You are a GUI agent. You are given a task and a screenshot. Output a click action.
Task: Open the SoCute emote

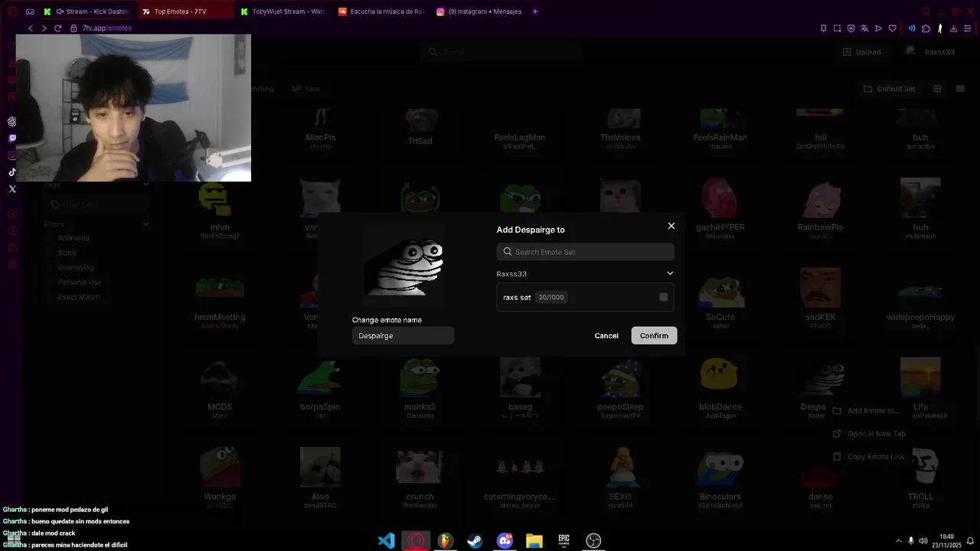tap(720, 298)
